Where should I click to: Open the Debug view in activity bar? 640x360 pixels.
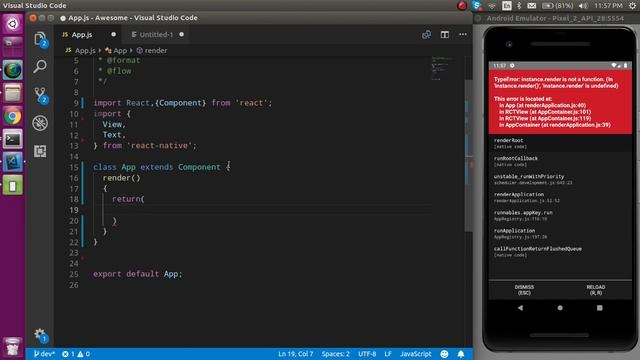tap(40, 123)
